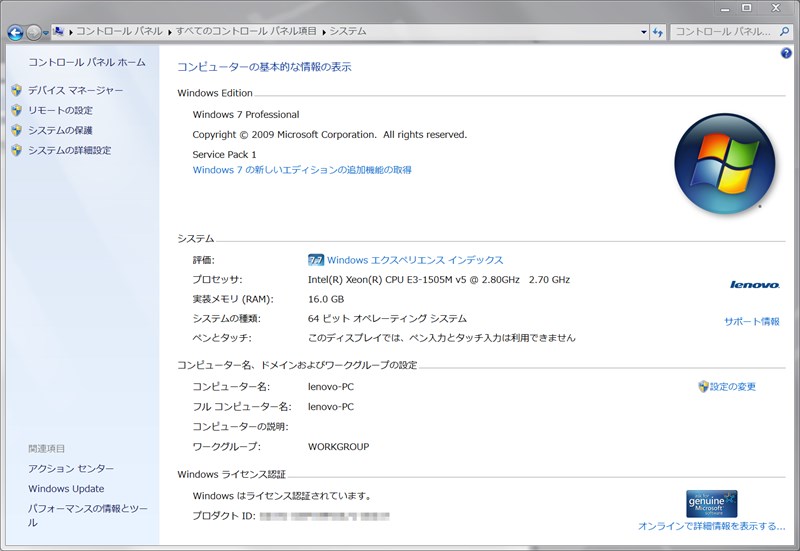Expand arrow before すべてのコントロール パネル項目
The image size is (800, 551).
click(x=169, y=32)
